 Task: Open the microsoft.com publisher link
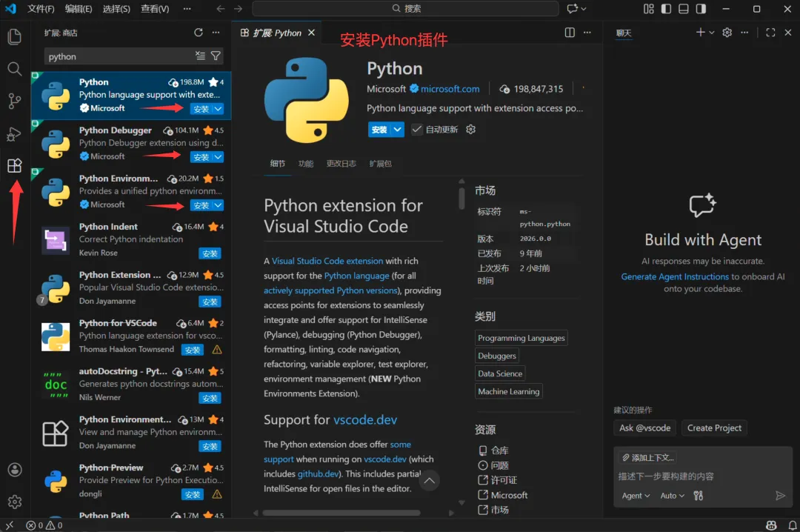pos(450,89)
